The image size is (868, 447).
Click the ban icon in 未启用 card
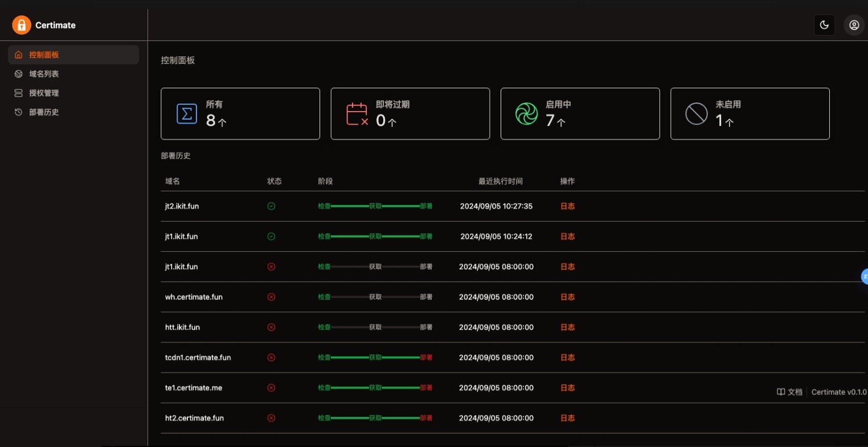click(x=696, y=114)
